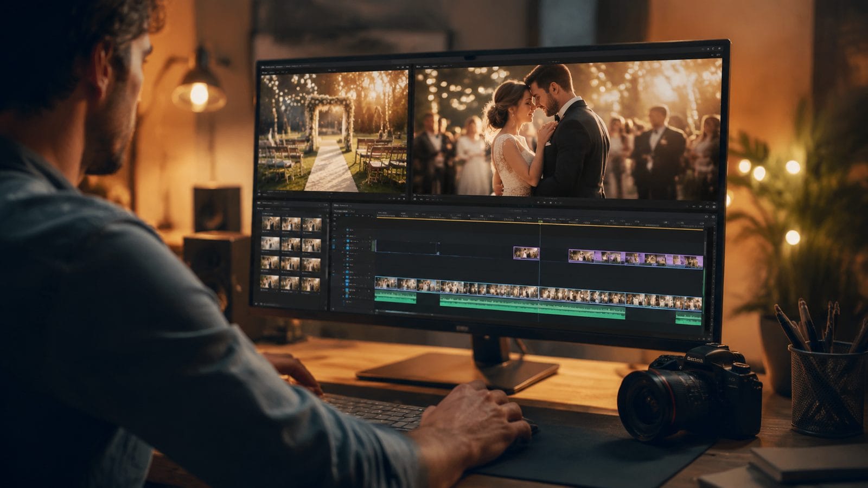868x488 pixels.
Task: Select the last thumbnail in the media bin's bottom row
Action: [311, 284]
